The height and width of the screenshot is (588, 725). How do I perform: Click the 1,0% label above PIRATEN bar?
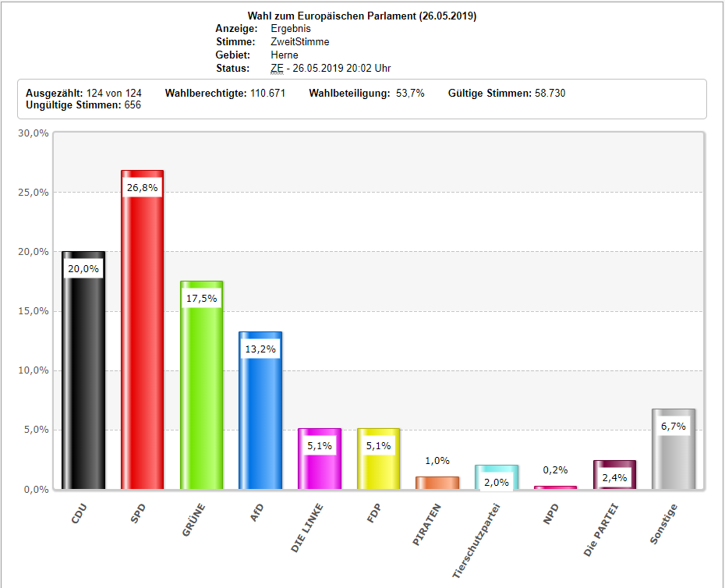coord(437,461)
